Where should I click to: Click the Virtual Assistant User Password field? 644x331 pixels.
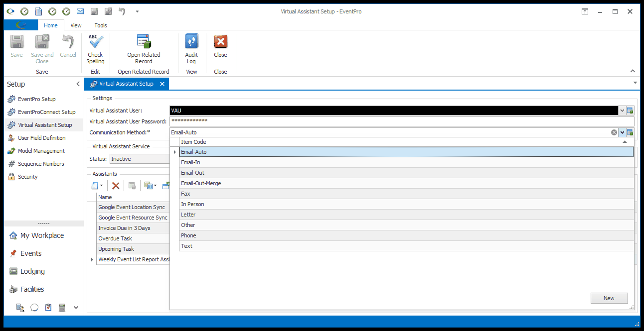click(x=402, y=121)
